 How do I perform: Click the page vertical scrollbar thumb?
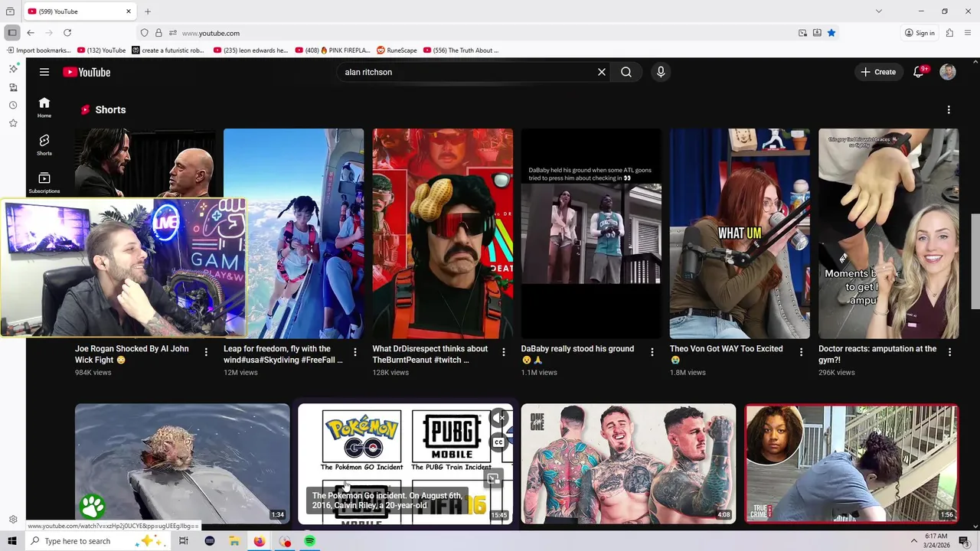[x=975, y=261]
